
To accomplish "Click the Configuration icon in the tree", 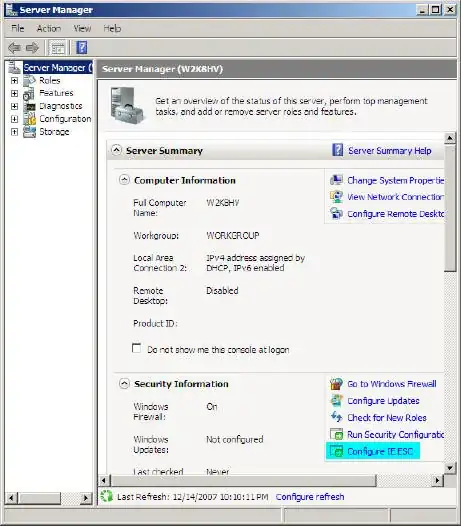I will click(x=30, y=119).
